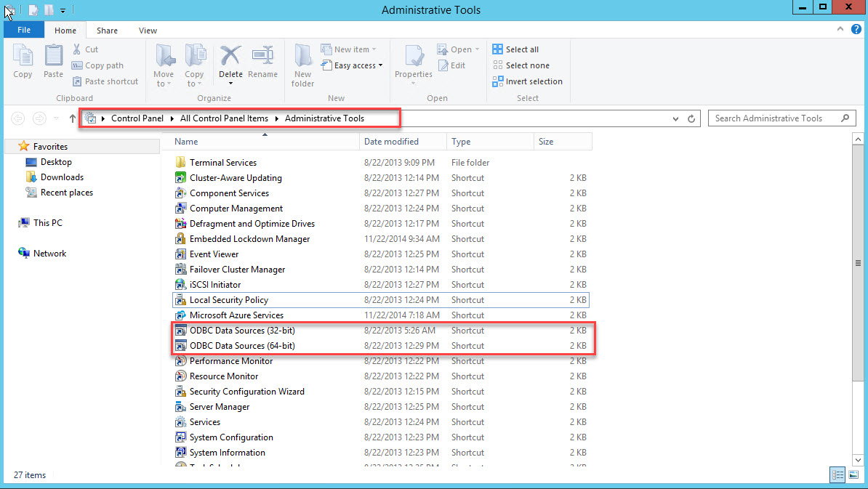Image resolution: width=868 pixels, height=489 pixels.
Task: Open the recent locations dropdown arrow
Action: (56, 118)
